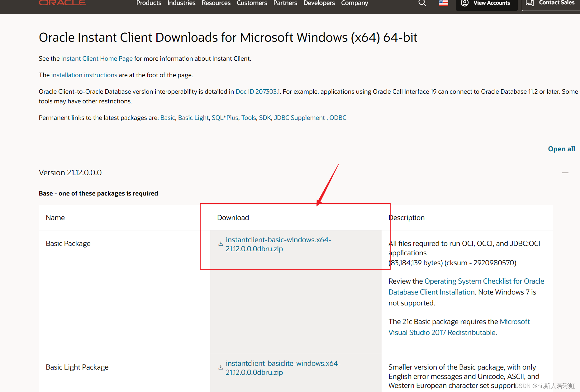Click the Description column header

pos(406,218)
